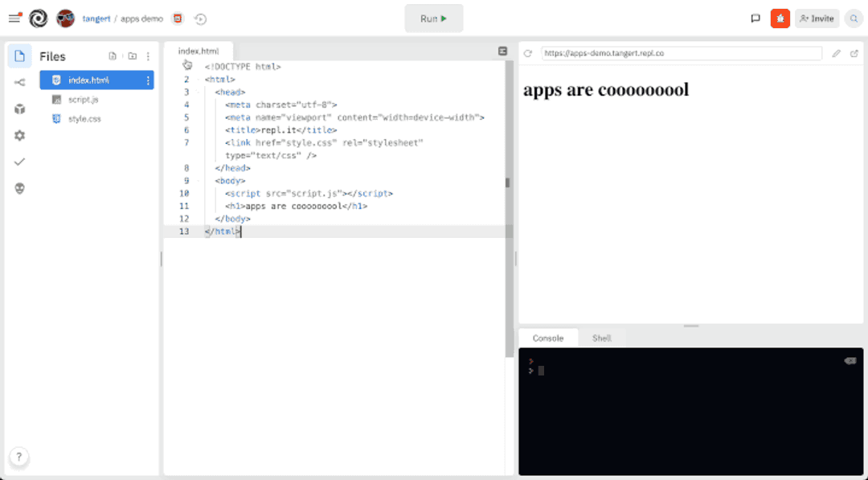Open preview in a new tab
This screenshot has height=480, width=868.
coord(854,53)
